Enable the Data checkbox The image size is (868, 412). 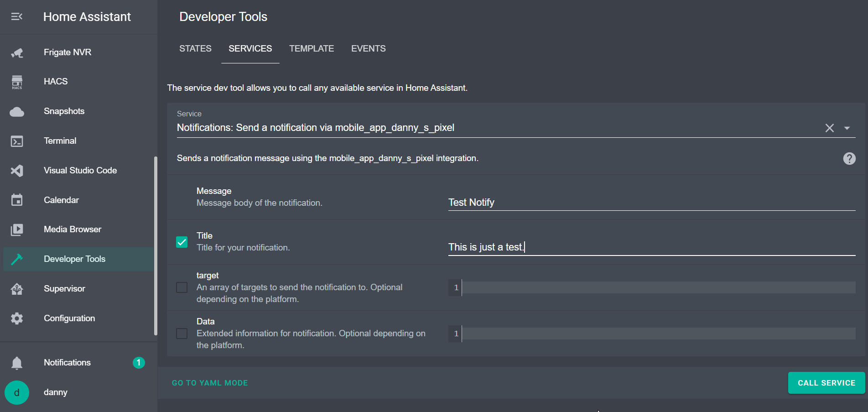[x=182, y=334]
